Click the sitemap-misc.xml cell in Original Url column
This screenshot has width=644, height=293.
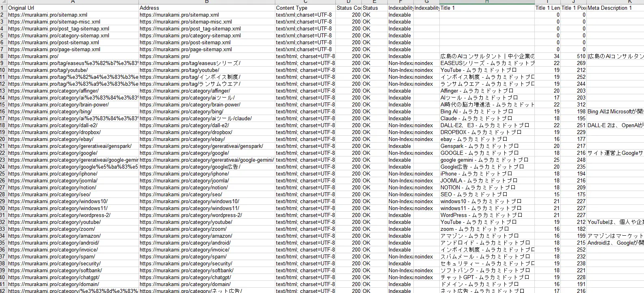click(x=73, y=22)
